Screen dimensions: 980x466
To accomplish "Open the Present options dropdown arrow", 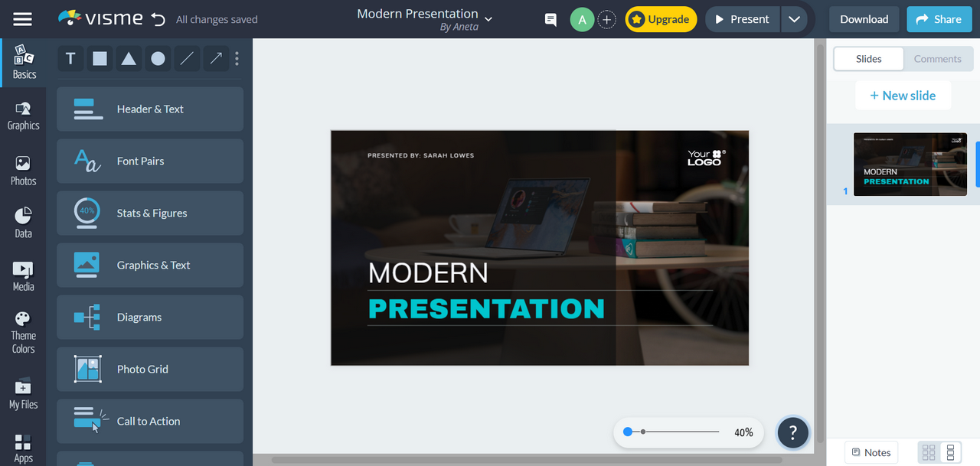I will (x=795, y=19).
